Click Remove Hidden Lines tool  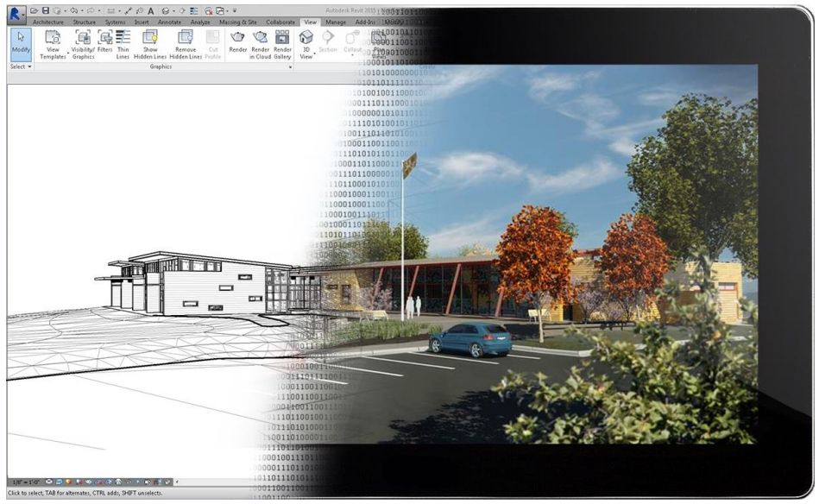click(186, 44)
